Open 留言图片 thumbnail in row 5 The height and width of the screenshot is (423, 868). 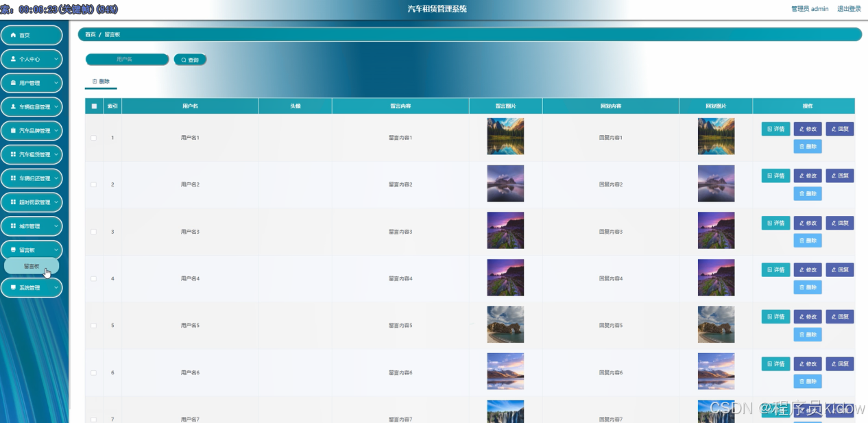505,324
